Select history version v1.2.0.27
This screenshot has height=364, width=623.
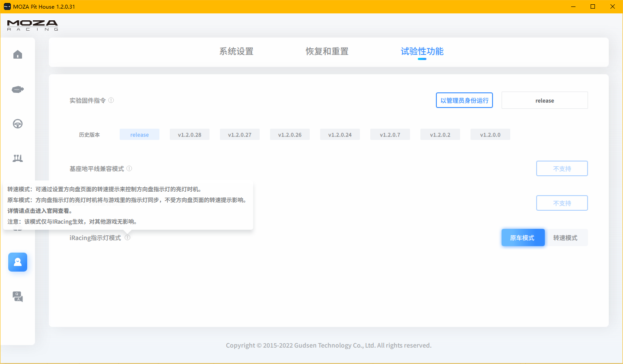click(240, 135)
